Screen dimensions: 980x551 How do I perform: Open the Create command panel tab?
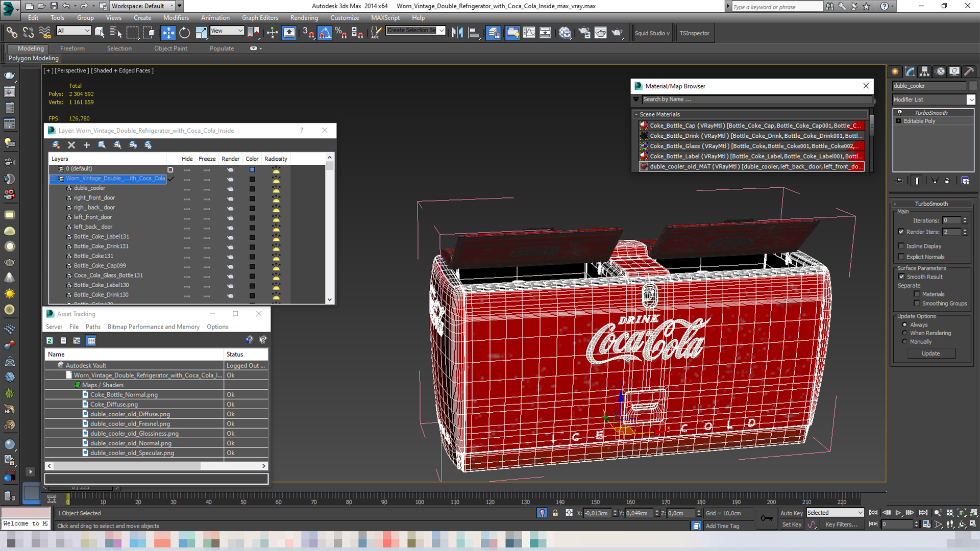point(895,71)
